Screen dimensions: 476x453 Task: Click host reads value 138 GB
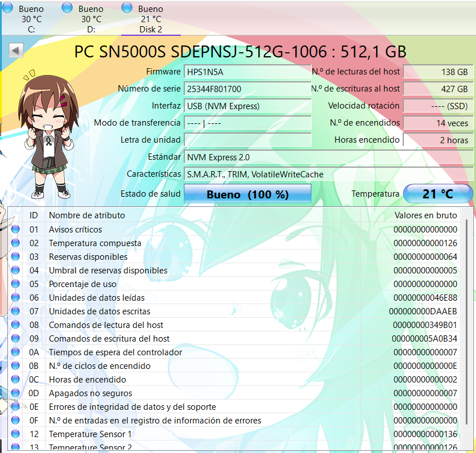[x=438, y=72]
